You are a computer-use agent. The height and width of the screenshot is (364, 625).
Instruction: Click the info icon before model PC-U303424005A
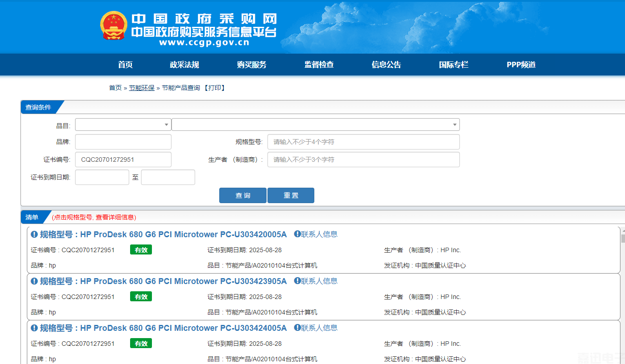point(34,328)
